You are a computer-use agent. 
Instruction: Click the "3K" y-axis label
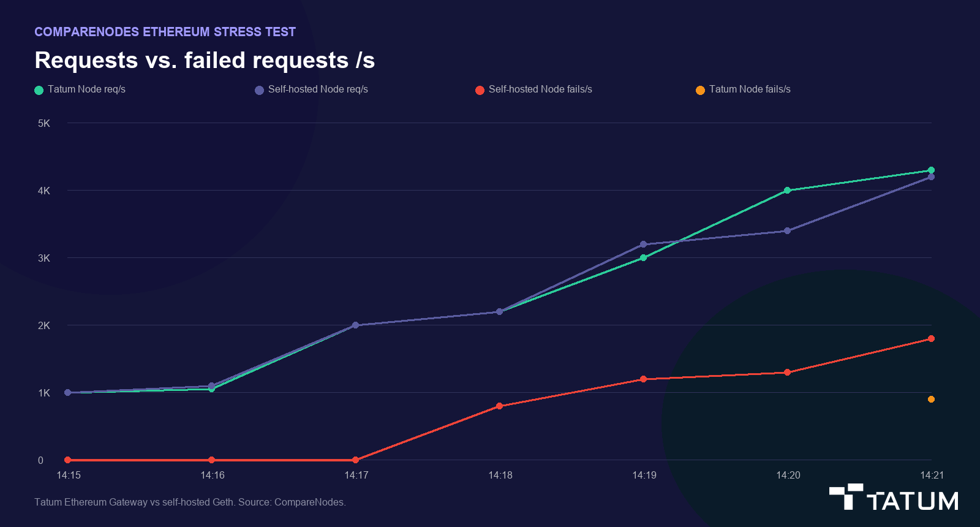click(x=44, y=259)
